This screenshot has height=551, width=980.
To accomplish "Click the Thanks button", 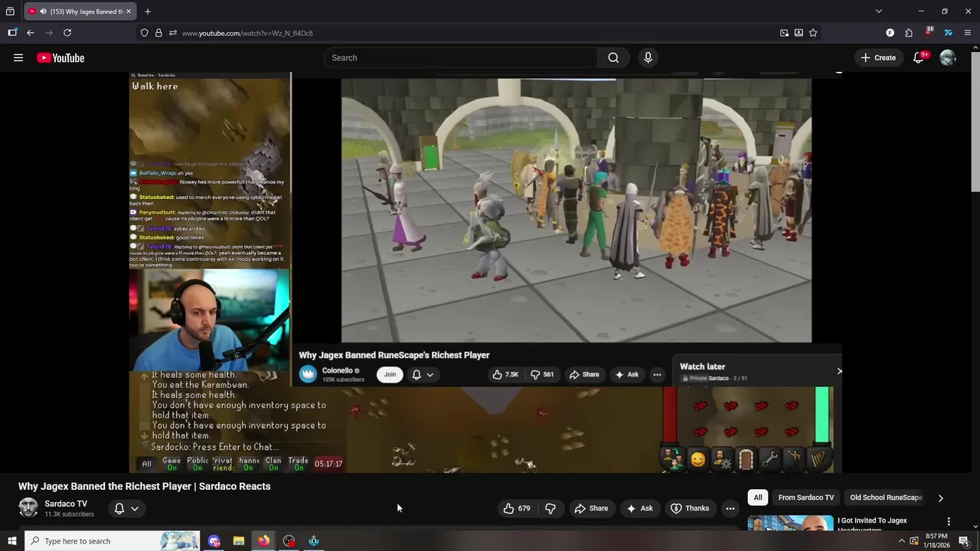I will tap(690, 508).
